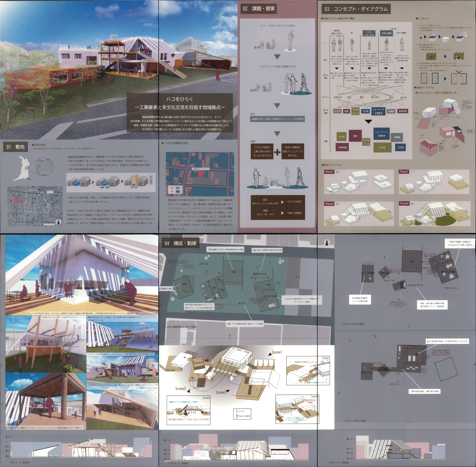Click the down arrow above the 課題 box
The height and width of the screenshot is (467, 476).
pos(277,106)
